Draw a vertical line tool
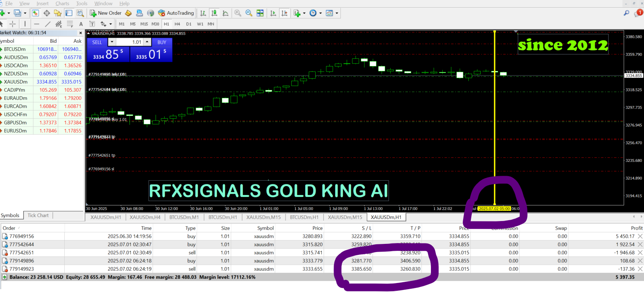644x292 pixels. 25,24
